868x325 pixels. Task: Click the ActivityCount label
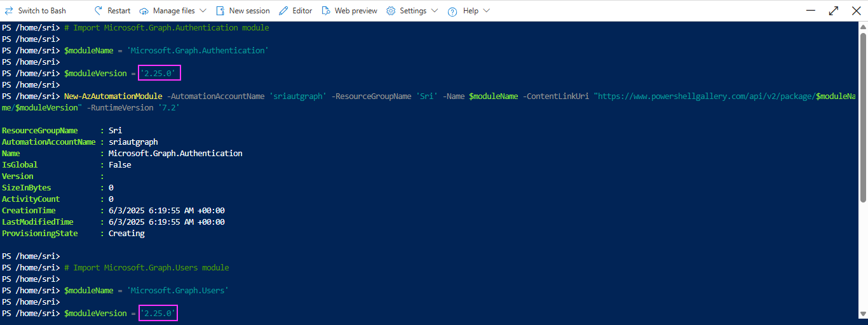31,199
